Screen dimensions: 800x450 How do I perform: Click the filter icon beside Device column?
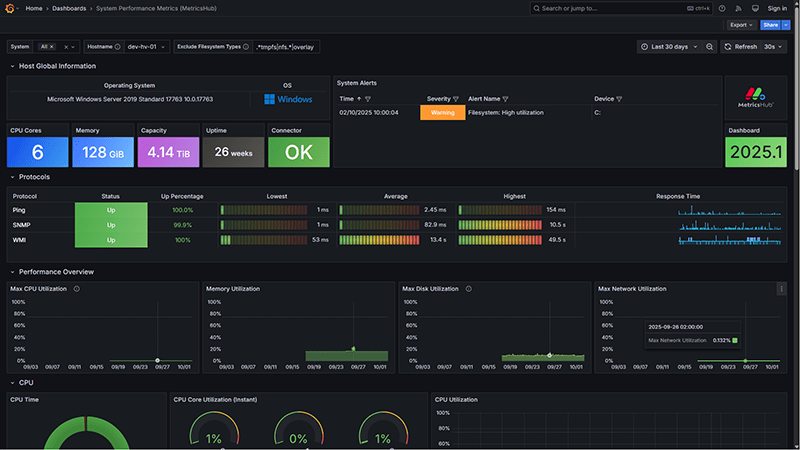tap(620, 99)
